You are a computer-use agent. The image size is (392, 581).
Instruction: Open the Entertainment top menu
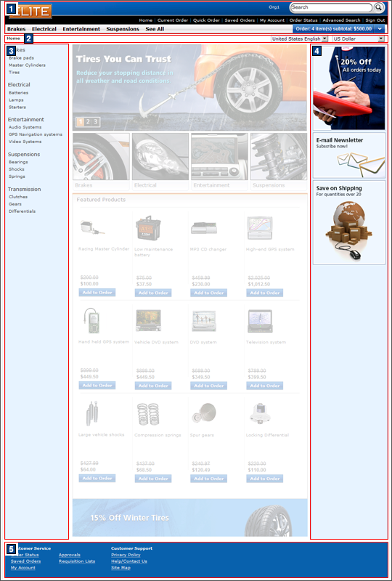[81, 29]
